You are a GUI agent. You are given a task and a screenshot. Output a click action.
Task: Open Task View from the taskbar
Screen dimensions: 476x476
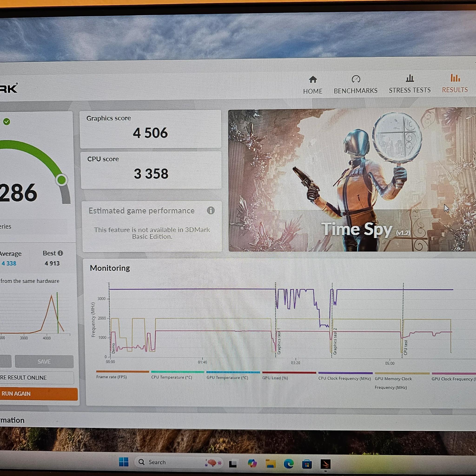tap(233, 463)
